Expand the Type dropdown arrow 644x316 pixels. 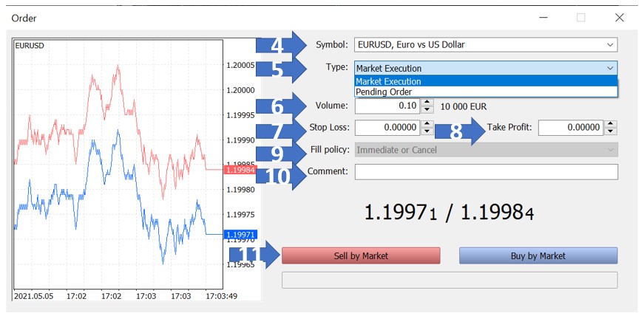[610, 68]
